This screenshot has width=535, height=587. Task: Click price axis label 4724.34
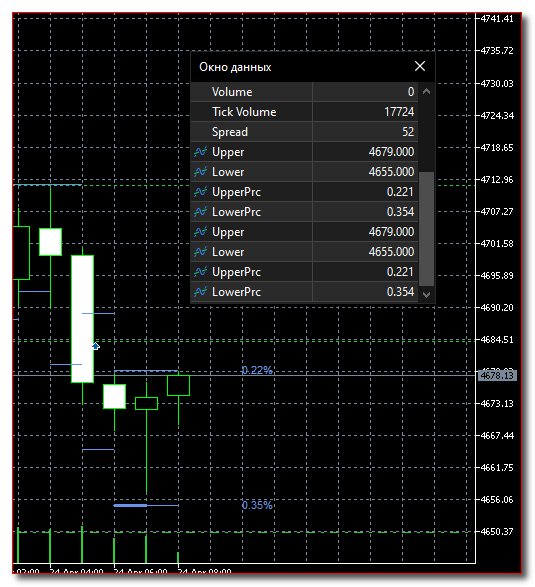point(497,115)
